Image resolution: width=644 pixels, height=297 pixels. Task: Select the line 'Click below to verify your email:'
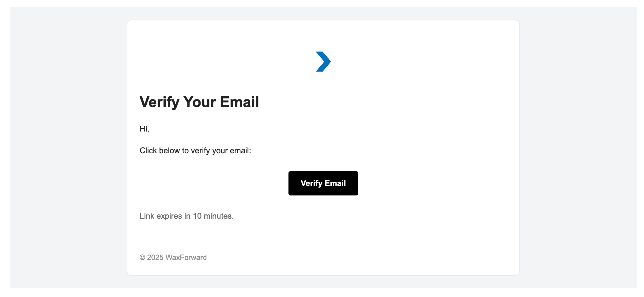tap(195, 150)
